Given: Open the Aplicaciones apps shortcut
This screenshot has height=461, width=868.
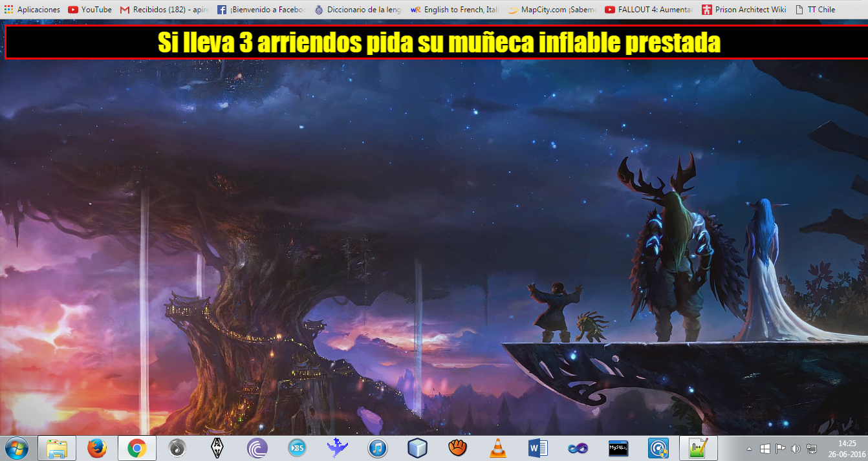Looking at the screenshot, I should (x=32, y=10).
